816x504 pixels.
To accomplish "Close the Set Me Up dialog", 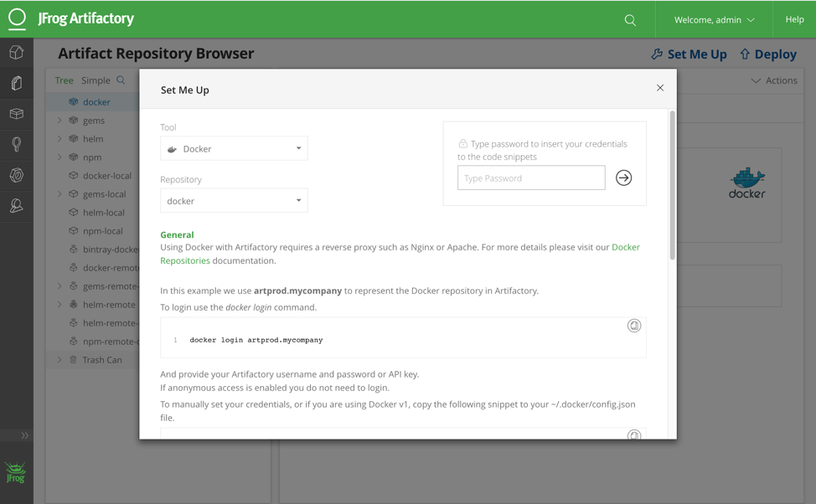I will (660, 88).
